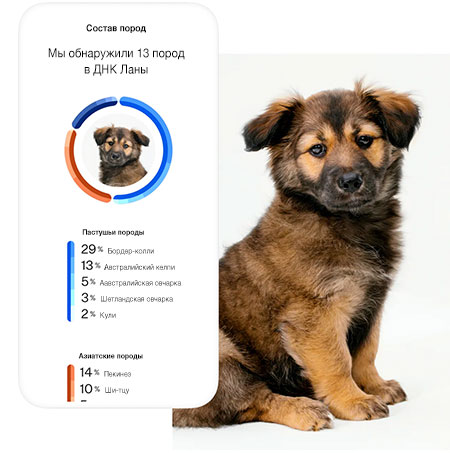Click the Состав пород title
The image size is (450, 453).
click(116, 28)
